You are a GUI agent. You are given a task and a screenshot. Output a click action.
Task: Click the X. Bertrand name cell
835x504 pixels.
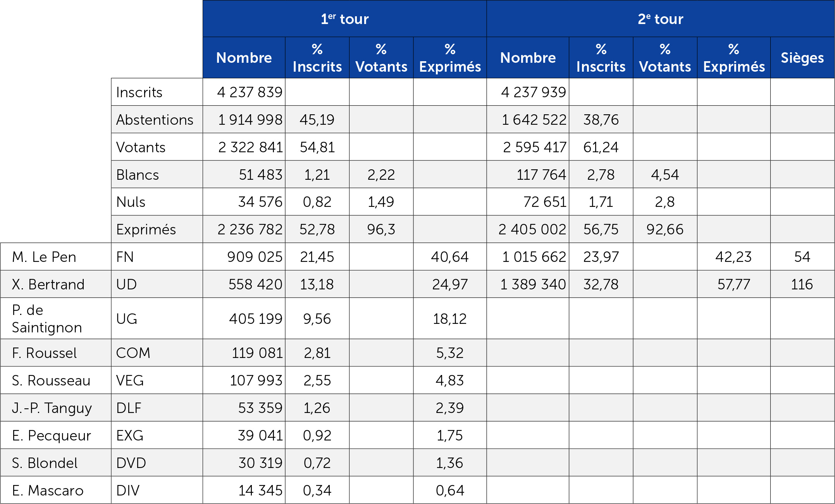56,284
